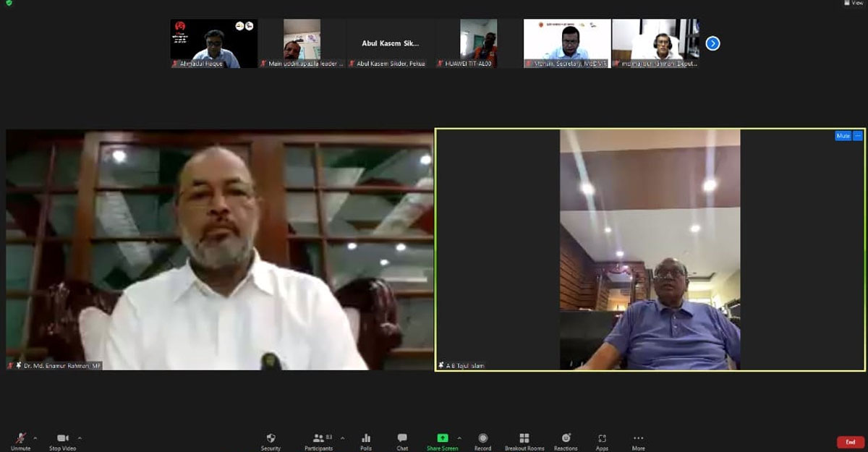Screen dimensions: 868x452
Task: Open the Chat window
Action: tap(402, 440)
